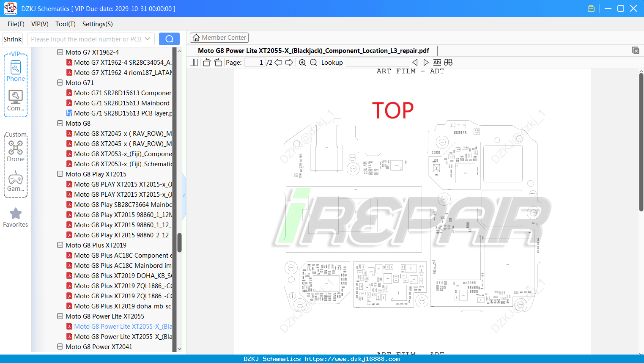Click the Member Center button
Screen dimensions: 644x363
[x=219, y=38]
